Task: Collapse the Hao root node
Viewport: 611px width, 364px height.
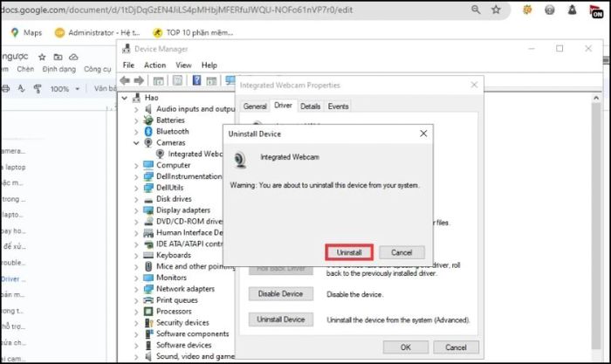Action: point(124,98)
